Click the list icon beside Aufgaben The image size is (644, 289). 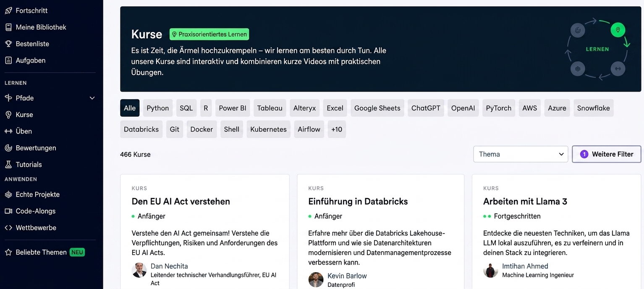[x=8, y=60]
